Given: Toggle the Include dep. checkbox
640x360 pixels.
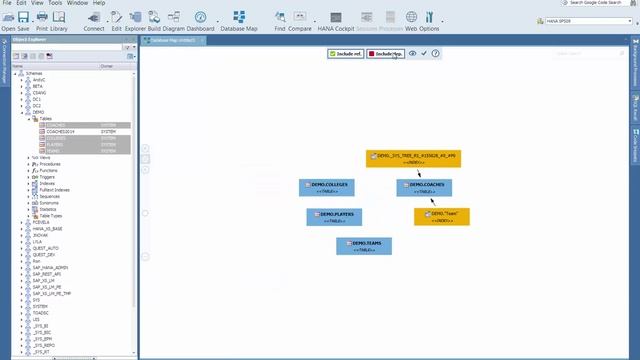Looking at the screenshot, I should [x=385, y=53].
